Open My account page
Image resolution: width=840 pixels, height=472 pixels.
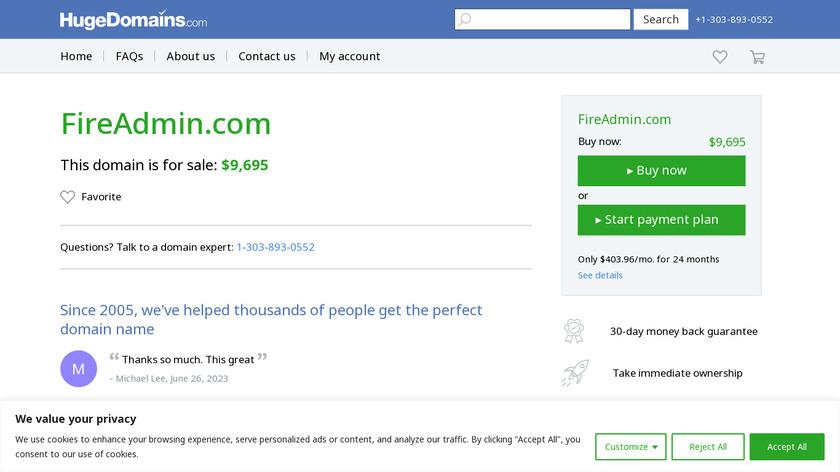click(x=350, y=57)
